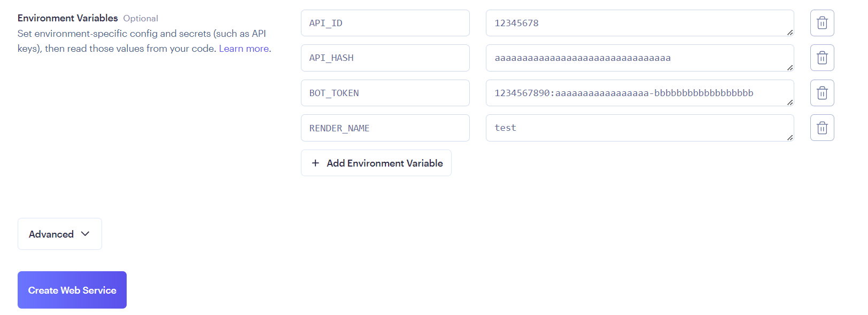868x315 pixels.
Task: Expand the Advanced section
Action: coord(59,234)
